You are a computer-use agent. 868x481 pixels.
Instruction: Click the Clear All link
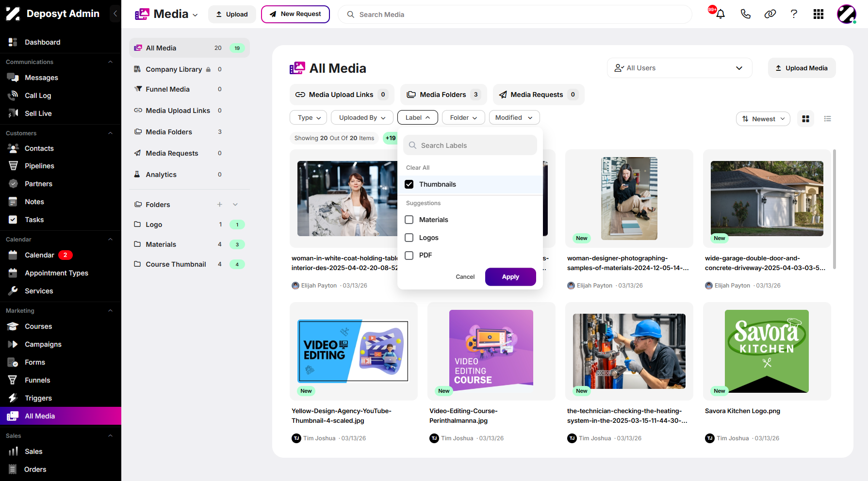pyautogui.click(x=418, y=168)
